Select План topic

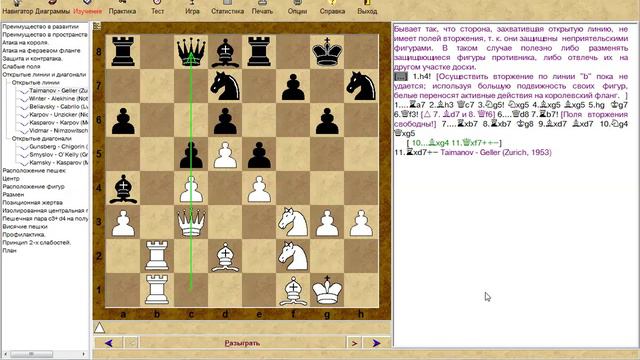tap(9, 251)
